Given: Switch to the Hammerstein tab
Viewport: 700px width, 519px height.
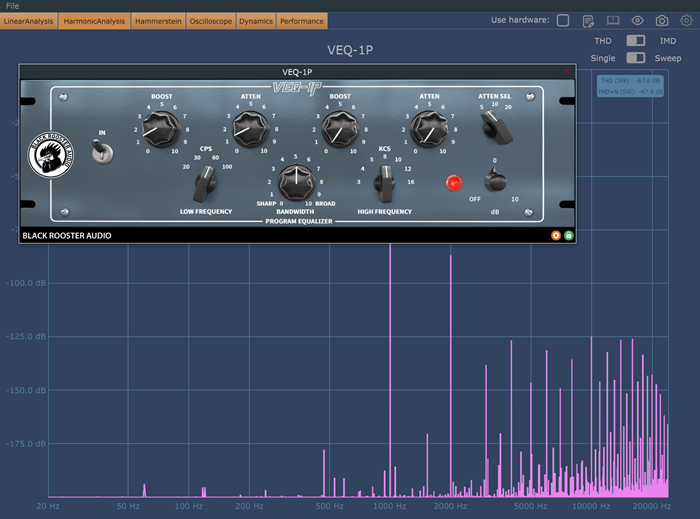Looking at the screenshot, I should point(160,21).
